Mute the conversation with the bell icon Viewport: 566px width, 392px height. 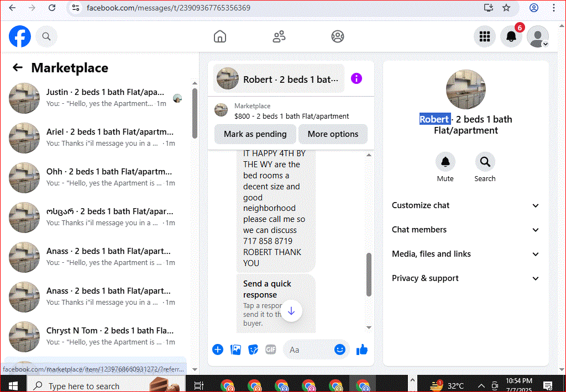(x=445, y=162)
